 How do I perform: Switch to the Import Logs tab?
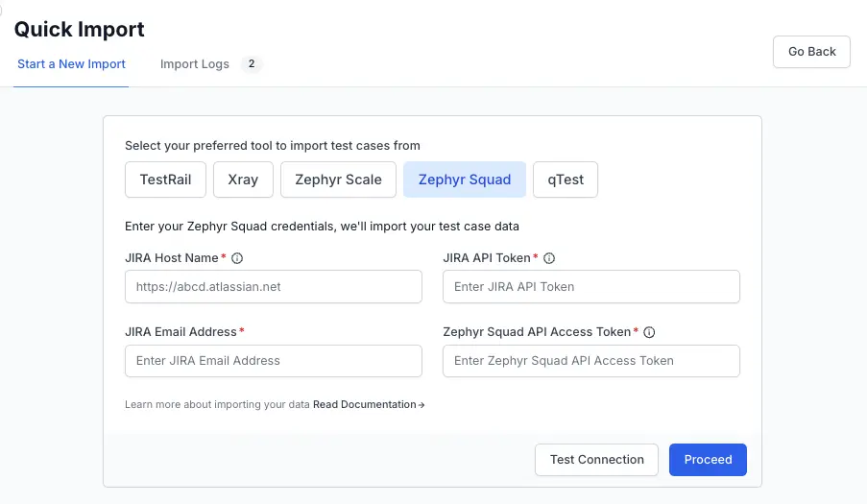pos(195,64)
